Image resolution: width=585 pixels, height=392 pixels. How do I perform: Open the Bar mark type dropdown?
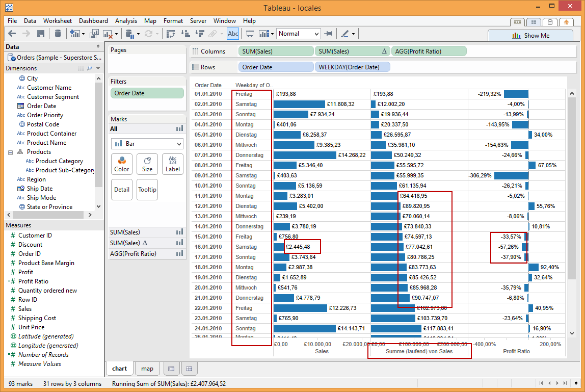pos(147,144)
